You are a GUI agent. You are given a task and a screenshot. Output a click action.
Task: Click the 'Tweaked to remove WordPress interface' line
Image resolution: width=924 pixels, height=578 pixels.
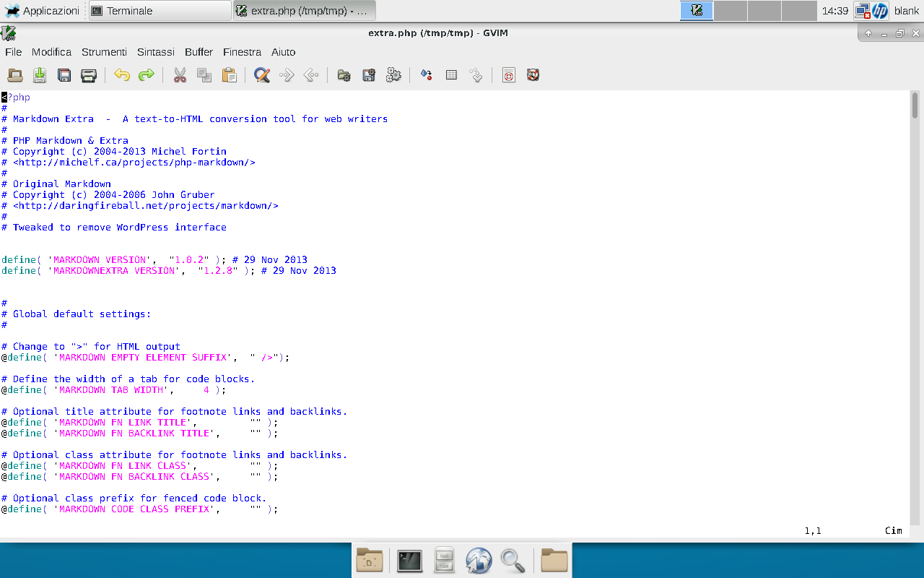(114, 228)
